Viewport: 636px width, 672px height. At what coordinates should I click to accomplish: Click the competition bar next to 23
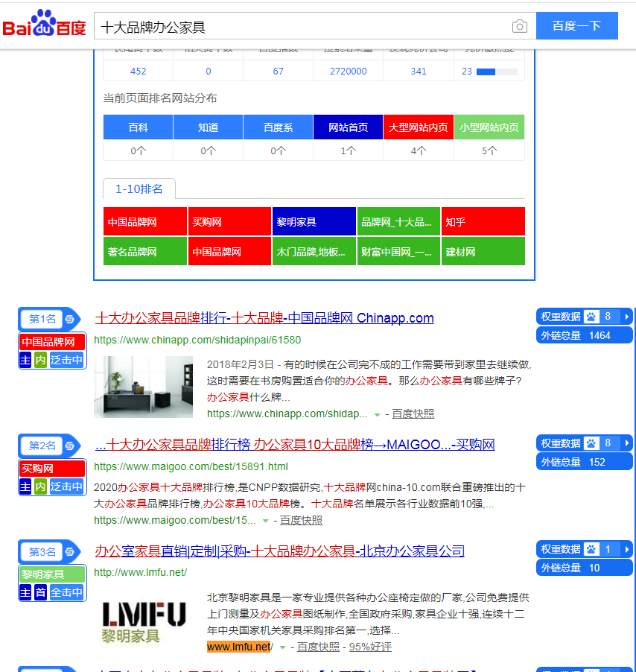click(497, 72)
